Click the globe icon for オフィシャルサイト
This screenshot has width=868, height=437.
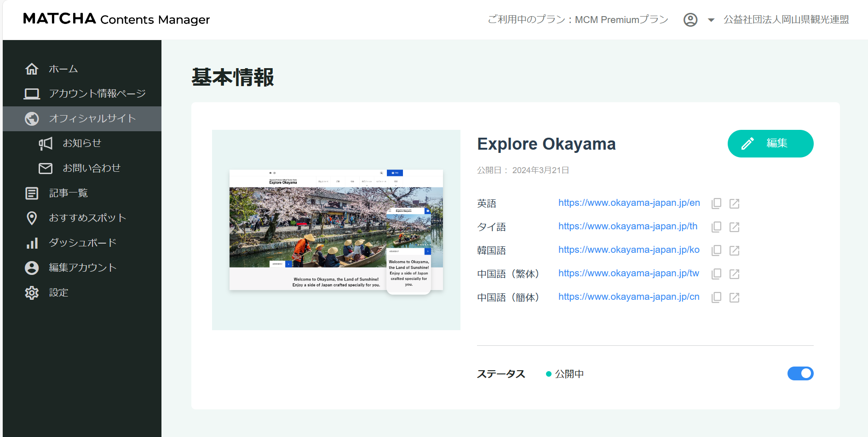(32, 119)
